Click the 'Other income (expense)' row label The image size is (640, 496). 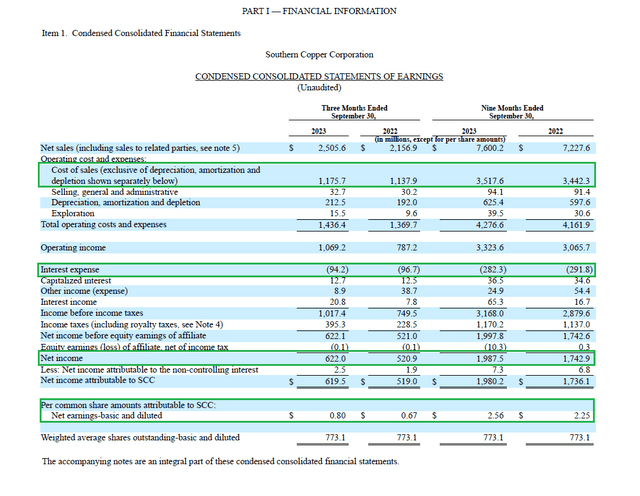84,291
